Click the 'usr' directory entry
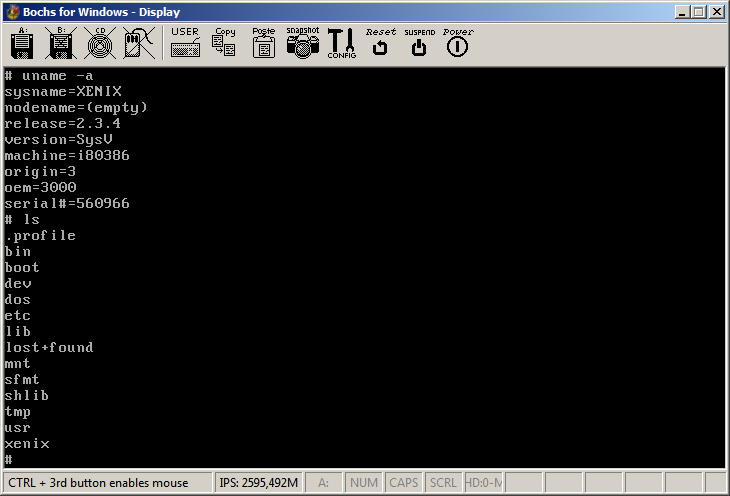The width and height of the screenshot is (730, 496). (18, 428)
